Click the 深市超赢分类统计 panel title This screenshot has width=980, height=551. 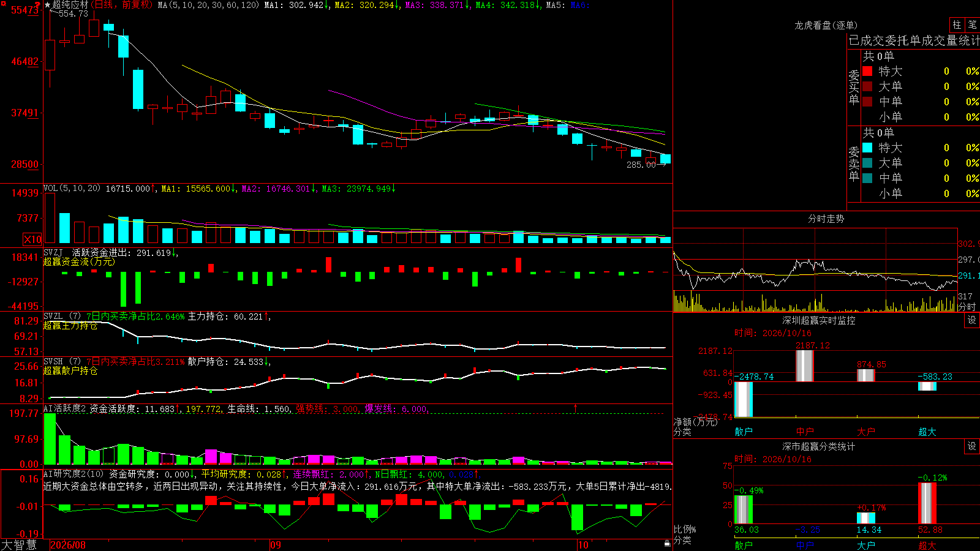(x=819, y=446)
